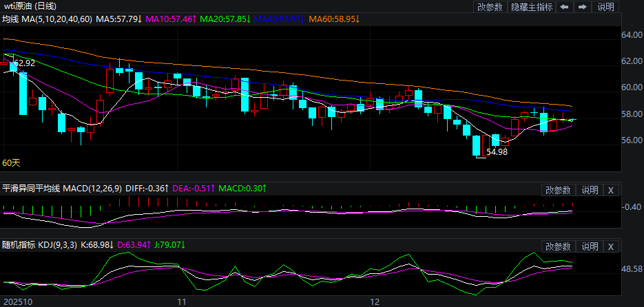Open 说明 in the KDJ panel
Viewport: 644px width, 307px height.
[x=590, y=246]
